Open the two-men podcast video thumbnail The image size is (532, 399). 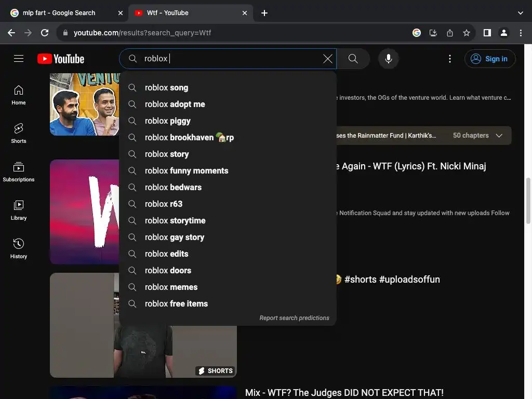point(85,104)
